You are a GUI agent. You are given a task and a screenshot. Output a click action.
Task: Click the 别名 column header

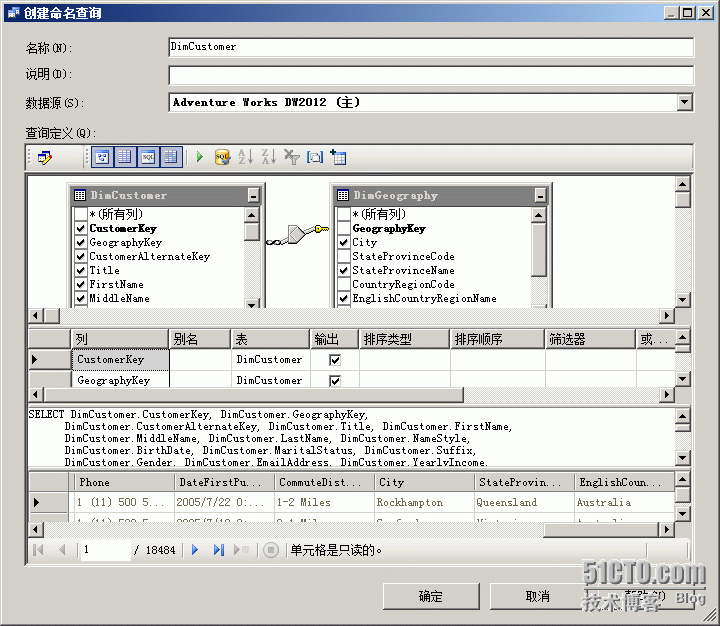[199, 339]
